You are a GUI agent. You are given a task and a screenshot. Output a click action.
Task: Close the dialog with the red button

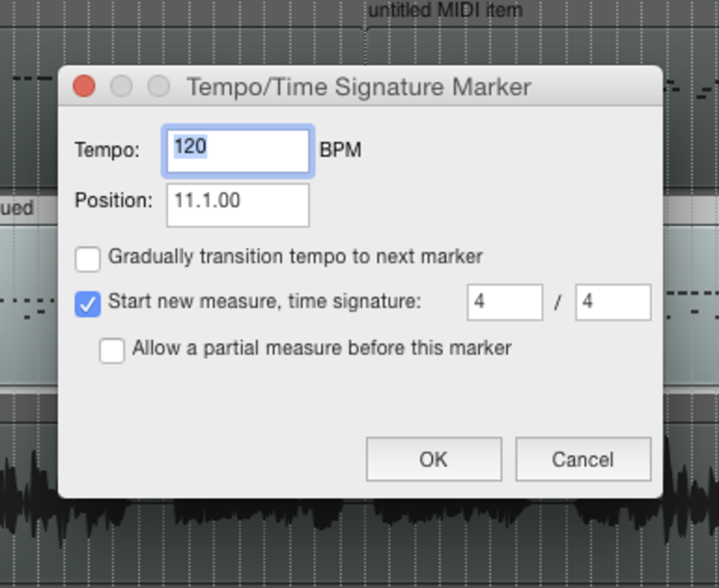point(84,86)
